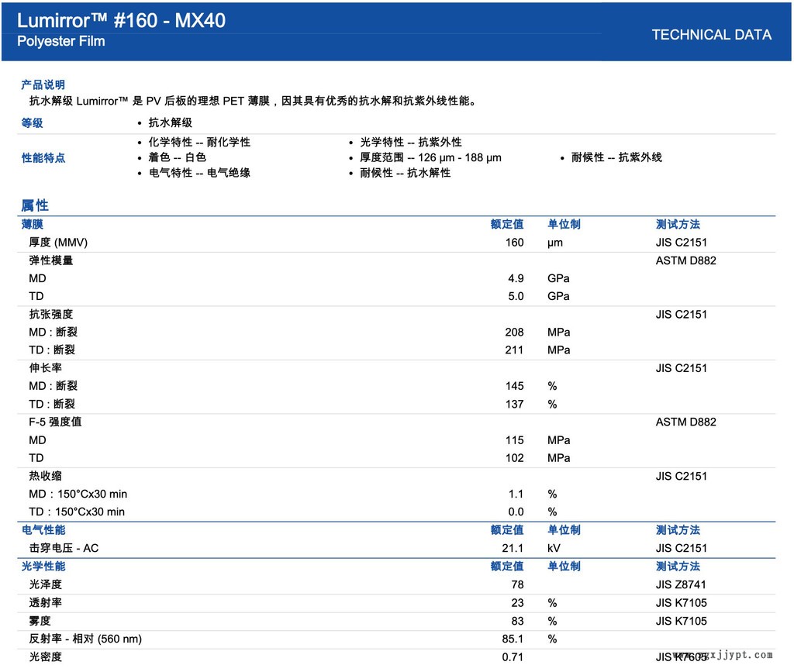Click "额定值" in the 薄膜 header row
The height and width of the screenshot is (672, 794).
507,224
